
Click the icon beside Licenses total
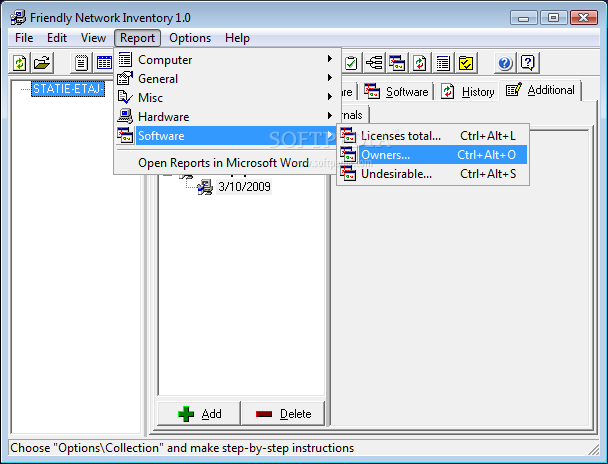348,135
